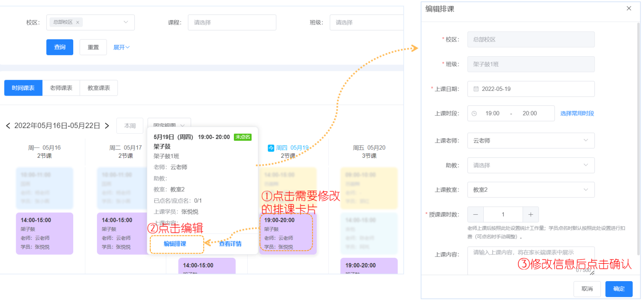Viewport: 644px width, 302px height.
Task: Click the 周四 05月19 column header
Action: [288, 152]
